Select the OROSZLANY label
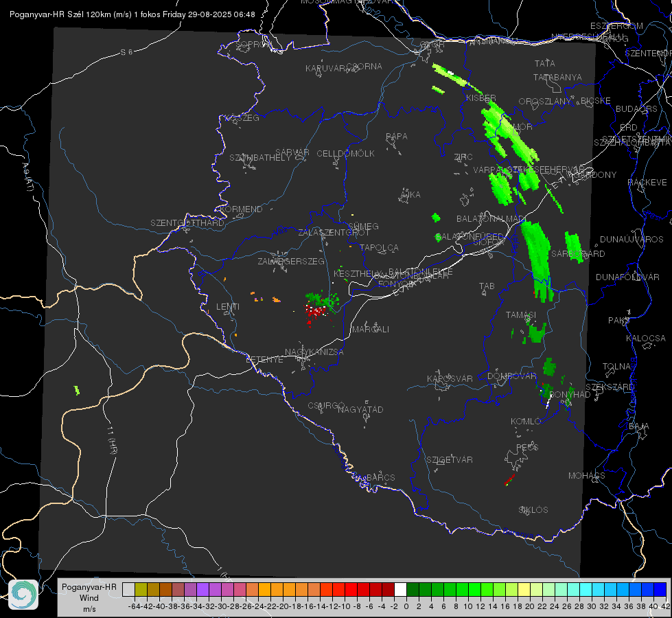Viewport: 672px width, 618px height. (545, 102)
